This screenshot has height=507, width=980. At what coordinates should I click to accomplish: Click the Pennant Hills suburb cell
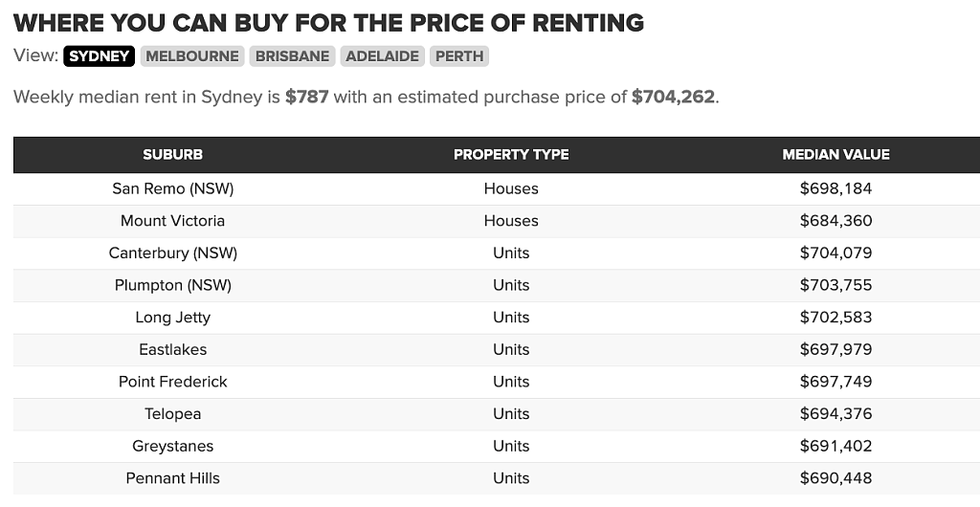click(173, 478)
